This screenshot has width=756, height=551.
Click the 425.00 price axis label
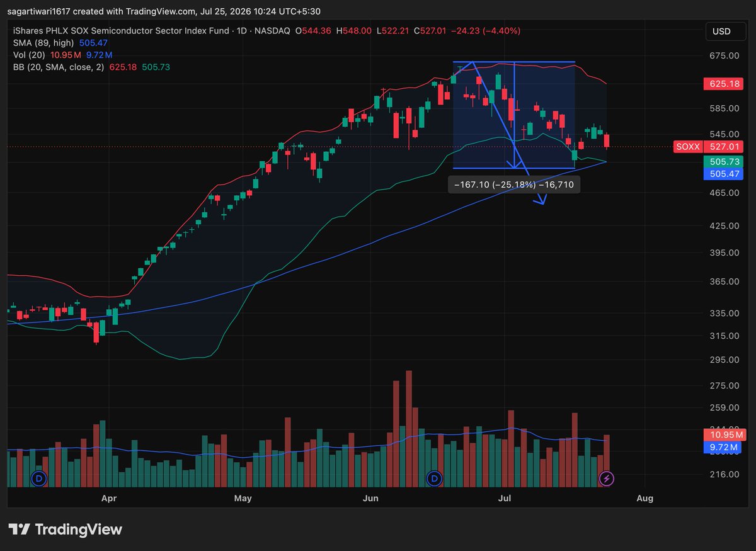coord(724,225)
